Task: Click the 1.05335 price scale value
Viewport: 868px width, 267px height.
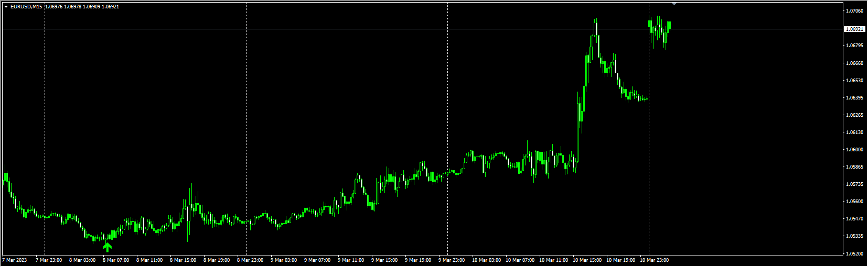Action: point(855,236)
